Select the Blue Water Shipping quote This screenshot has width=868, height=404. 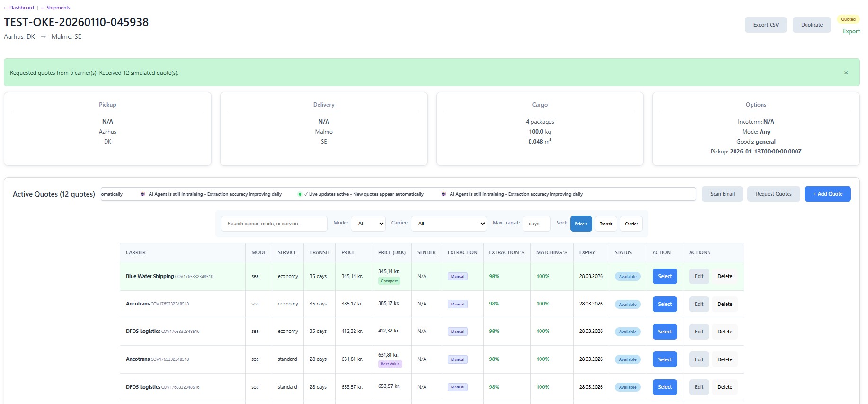(x=664, y=276)
